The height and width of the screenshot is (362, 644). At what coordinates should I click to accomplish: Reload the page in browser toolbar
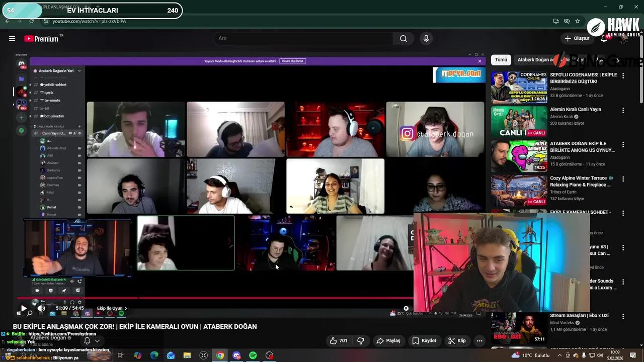pos(31,21)
